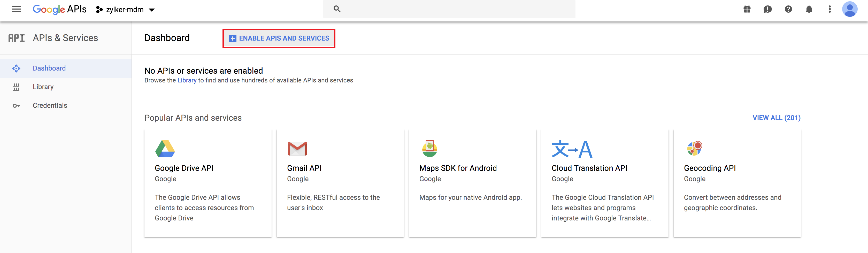Viewport: 868px width, 253px height.
Task: Click the search magnifier icon
Action: tap(337, 9)
